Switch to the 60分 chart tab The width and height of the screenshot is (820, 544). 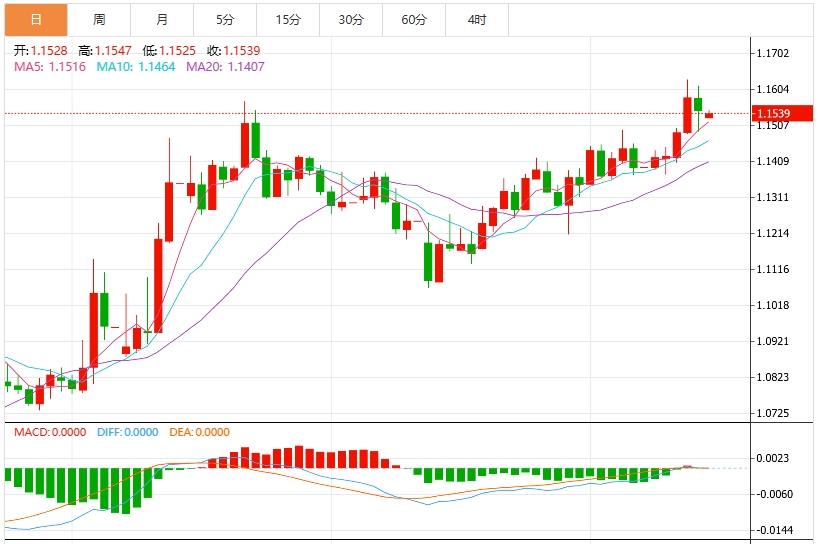[414, 20]
